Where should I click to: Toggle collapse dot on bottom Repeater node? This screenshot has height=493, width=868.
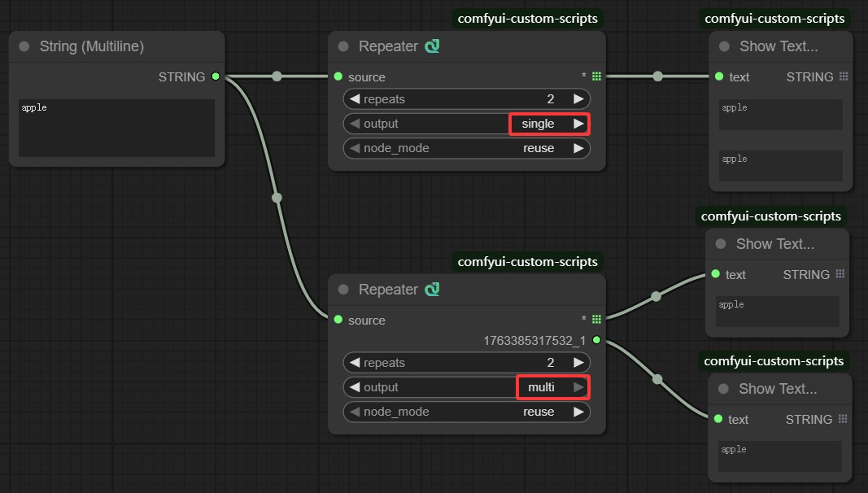343,290
